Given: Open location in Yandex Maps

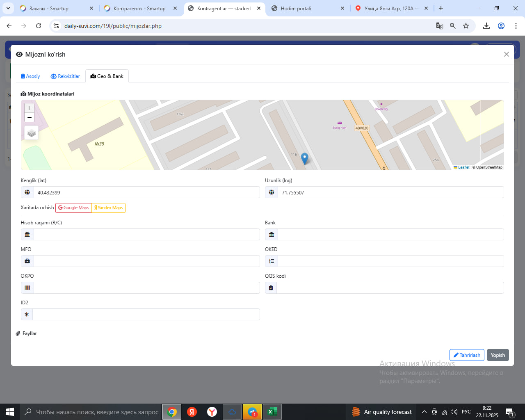Looking at the screenshot, I should 109,208.
